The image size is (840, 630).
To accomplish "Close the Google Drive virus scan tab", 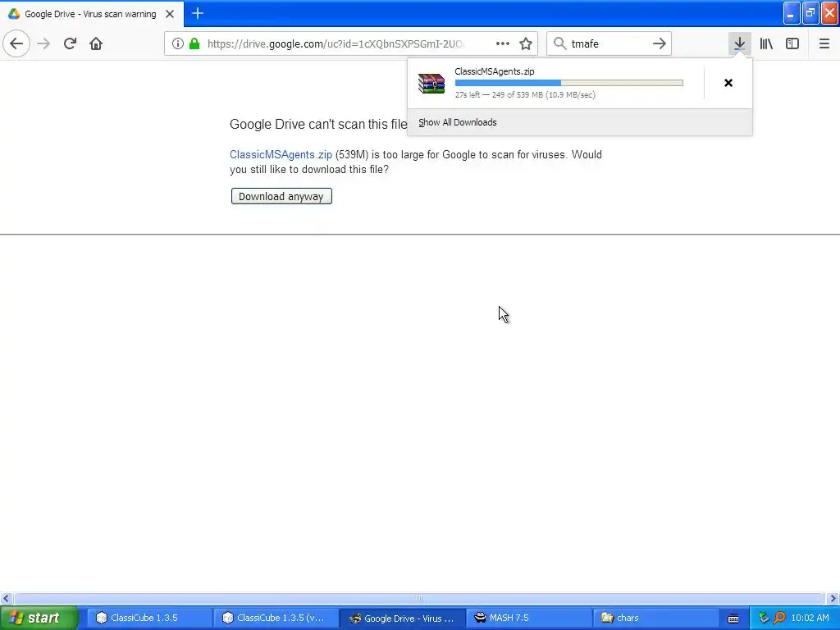I will pos(170,14).
